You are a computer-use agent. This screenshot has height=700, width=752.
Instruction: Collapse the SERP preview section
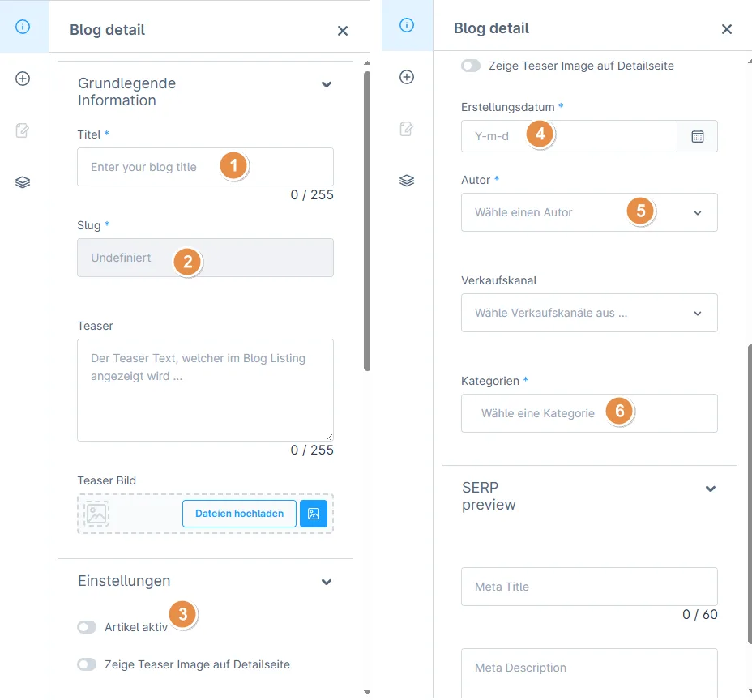pos(711,489)
